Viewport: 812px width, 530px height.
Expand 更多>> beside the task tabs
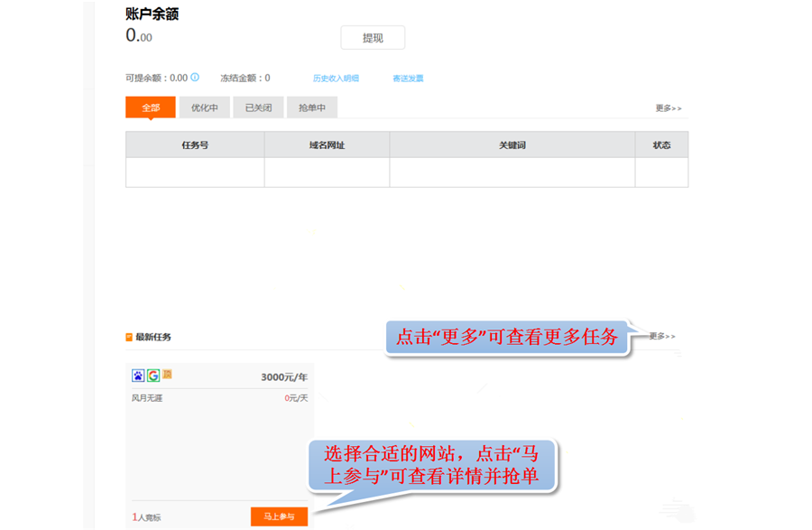click(668, 108)
